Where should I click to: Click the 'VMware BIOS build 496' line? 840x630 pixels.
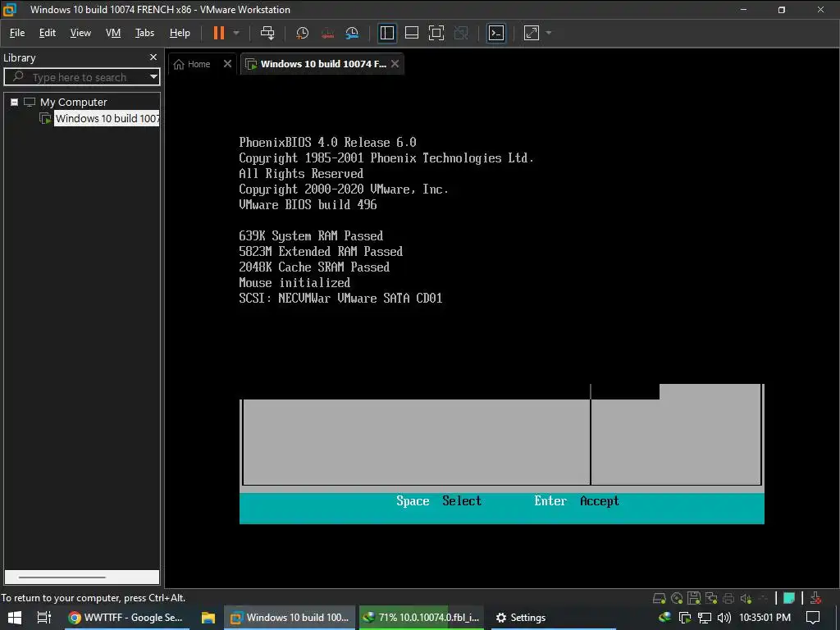308,204
